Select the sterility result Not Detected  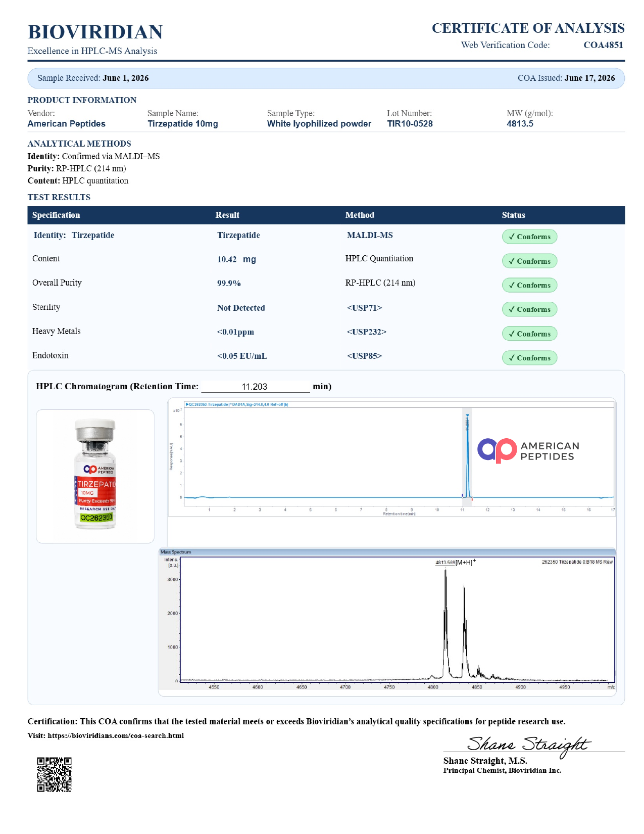[x=241, y=308]
